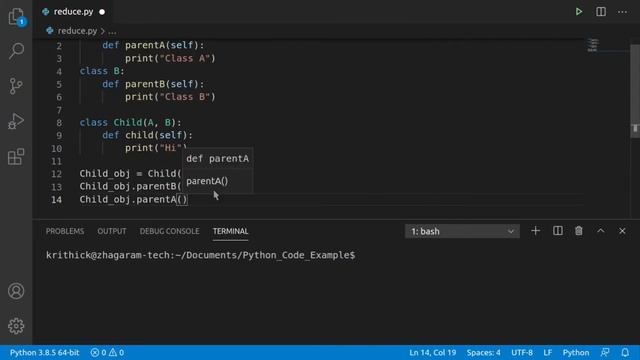The image size is (640, 360).
Task: Open the Source Control view
Action: coord(16,86)
